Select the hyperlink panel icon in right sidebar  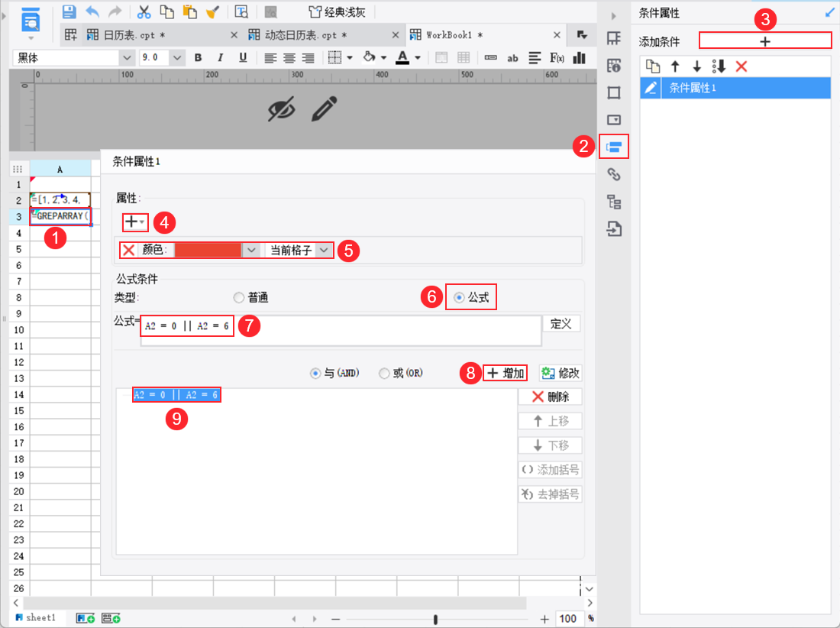coord(614,173)
